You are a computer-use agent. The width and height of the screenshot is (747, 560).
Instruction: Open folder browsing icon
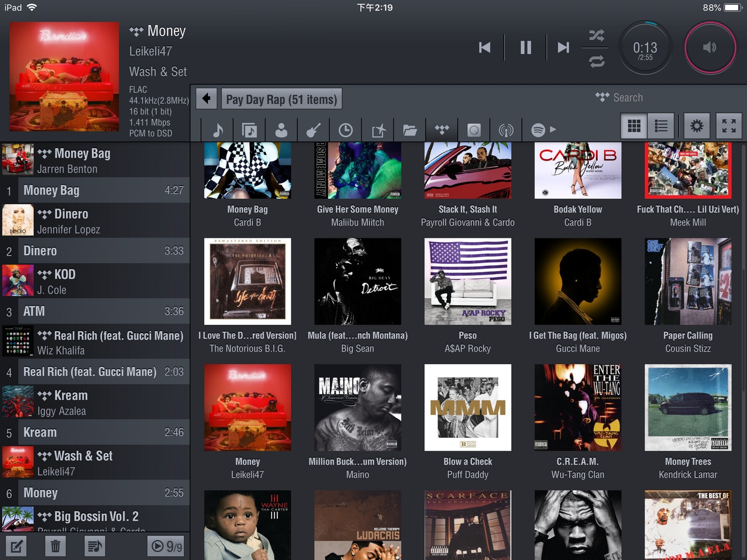click(410, 130)
